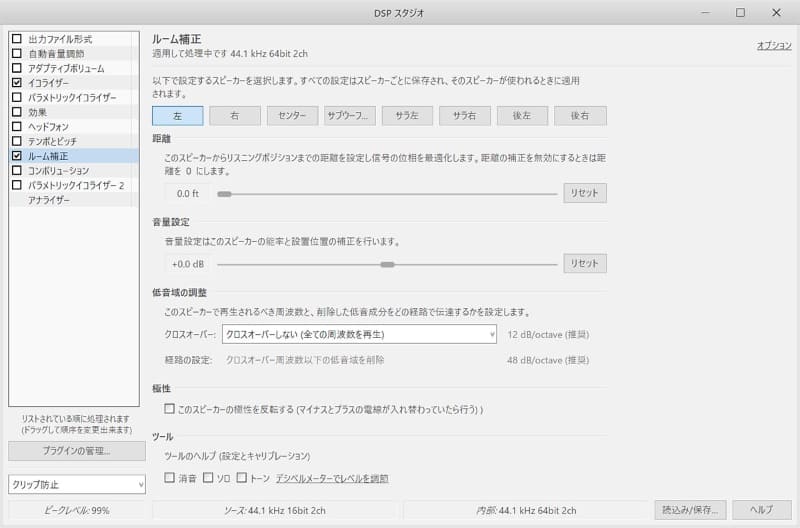Enable the コンボリューション checkbox

17,170
